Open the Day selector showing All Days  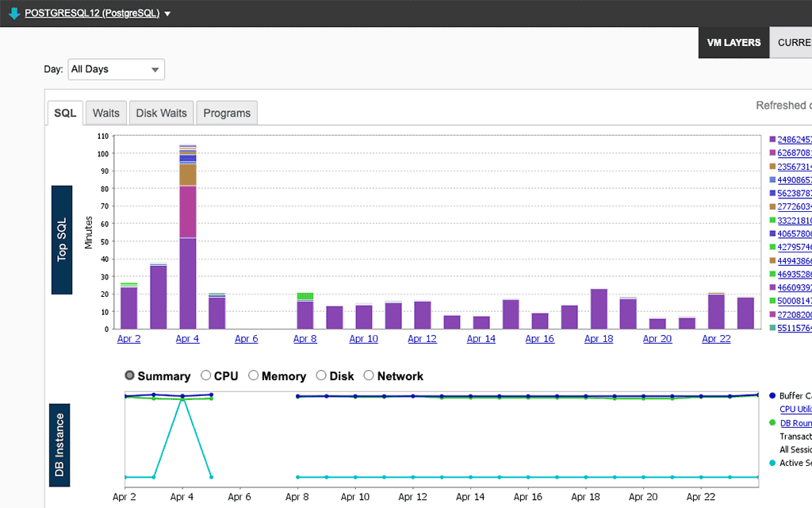click(x=116, y=69)
